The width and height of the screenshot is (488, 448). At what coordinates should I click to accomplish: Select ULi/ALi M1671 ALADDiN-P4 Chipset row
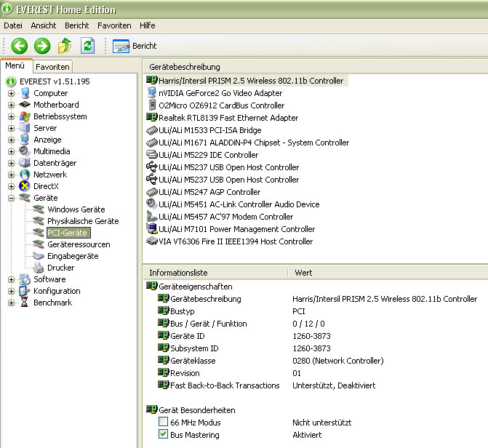coord(248,143)
